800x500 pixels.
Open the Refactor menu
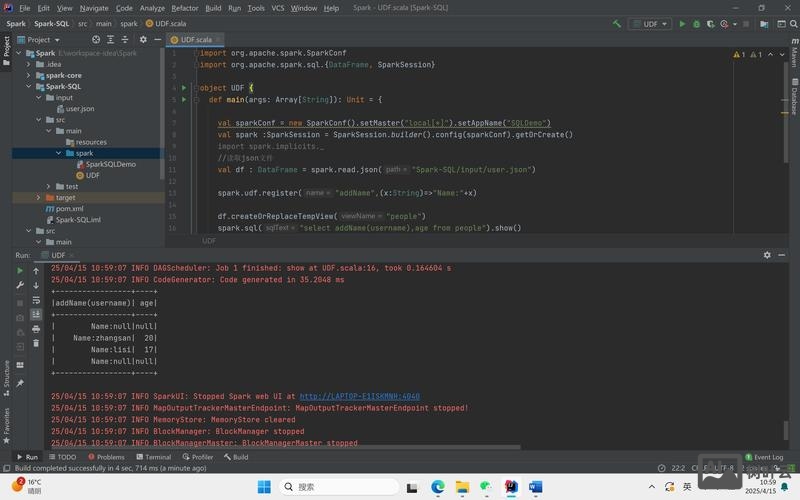[184, 8]
